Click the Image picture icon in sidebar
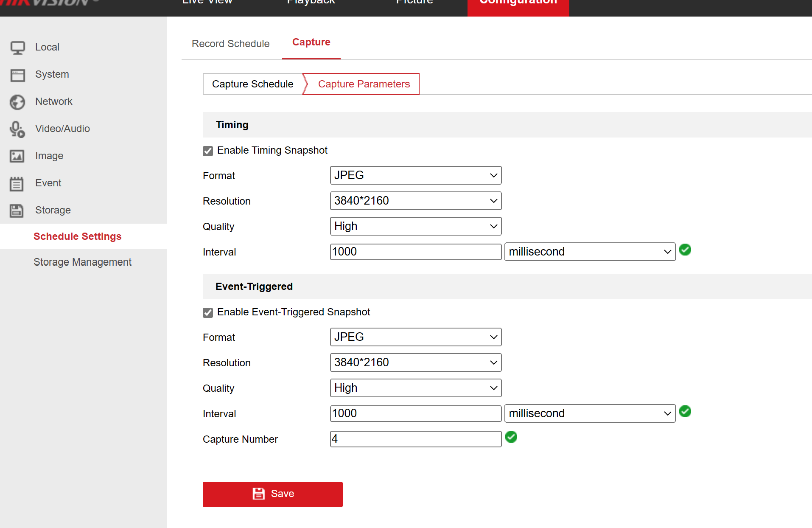The width and height of the screenshot is (812, 528). click(x=17, y=156)
